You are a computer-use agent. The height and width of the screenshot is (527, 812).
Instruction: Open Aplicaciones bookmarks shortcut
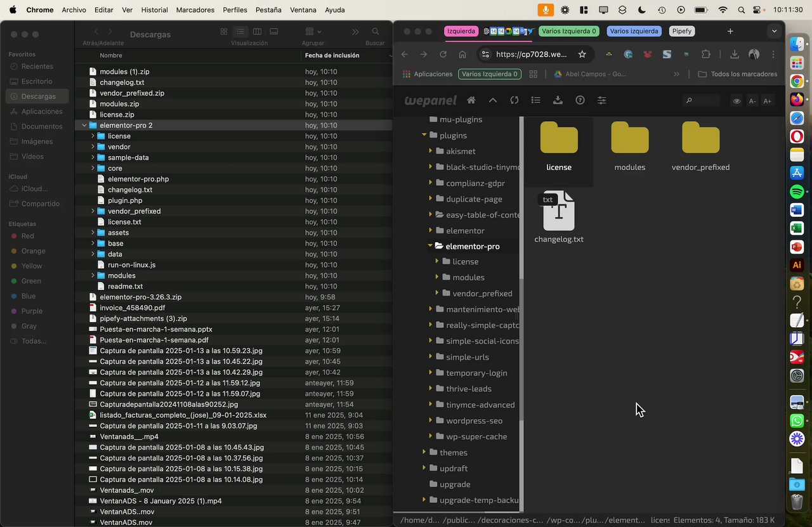428,74
